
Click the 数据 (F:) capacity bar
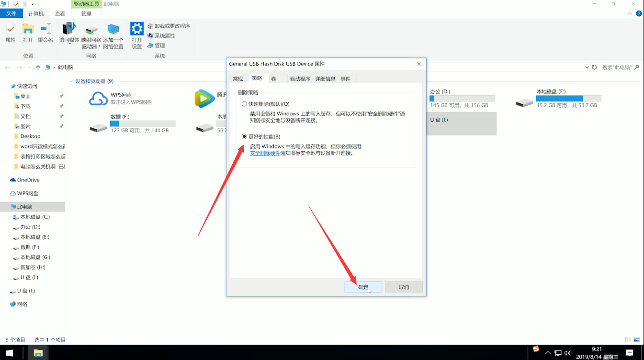(x=143, y=124)
